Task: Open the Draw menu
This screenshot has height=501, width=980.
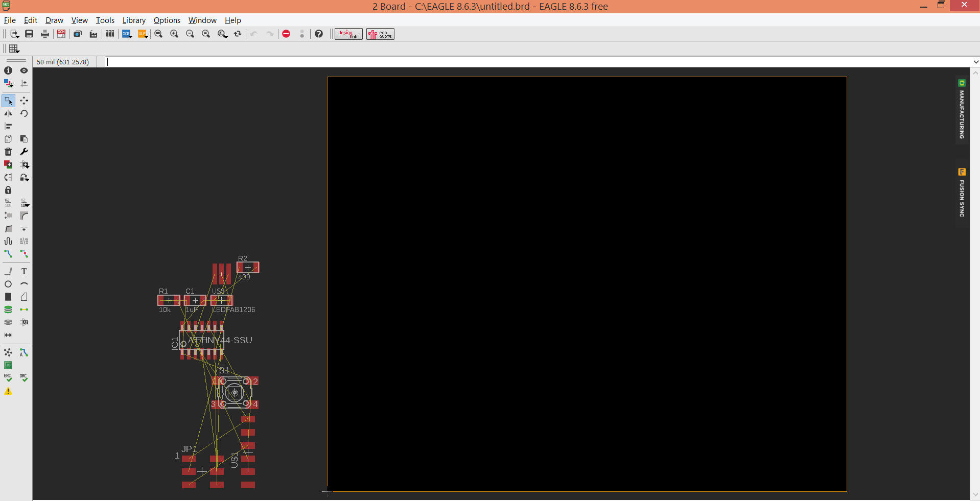Action: click(54, 20)
